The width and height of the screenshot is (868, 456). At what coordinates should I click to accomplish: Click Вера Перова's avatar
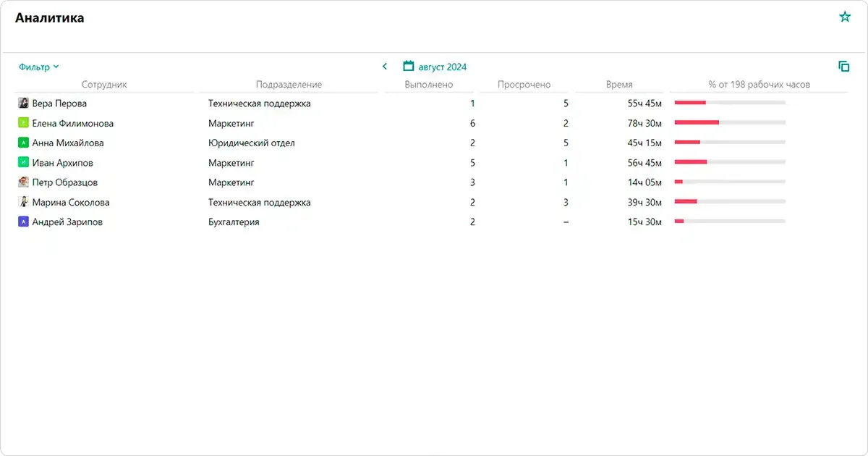[23, 104]
